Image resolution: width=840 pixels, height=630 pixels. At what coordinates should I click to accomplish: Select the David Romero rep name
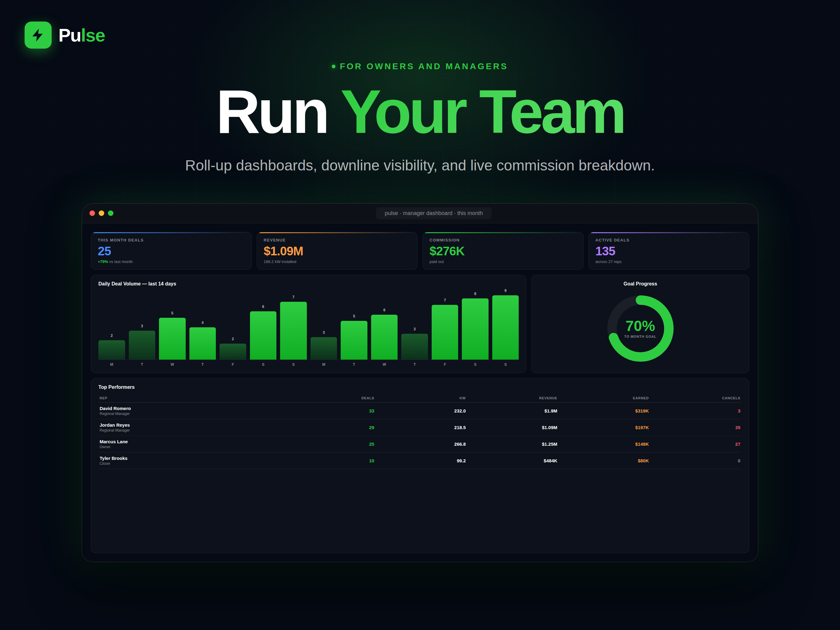click(x=115, y=409)
